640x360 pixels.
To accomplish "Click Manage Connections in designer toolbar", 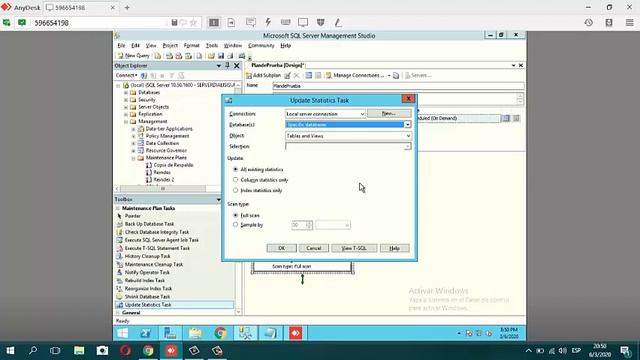I will click(355, 76).
